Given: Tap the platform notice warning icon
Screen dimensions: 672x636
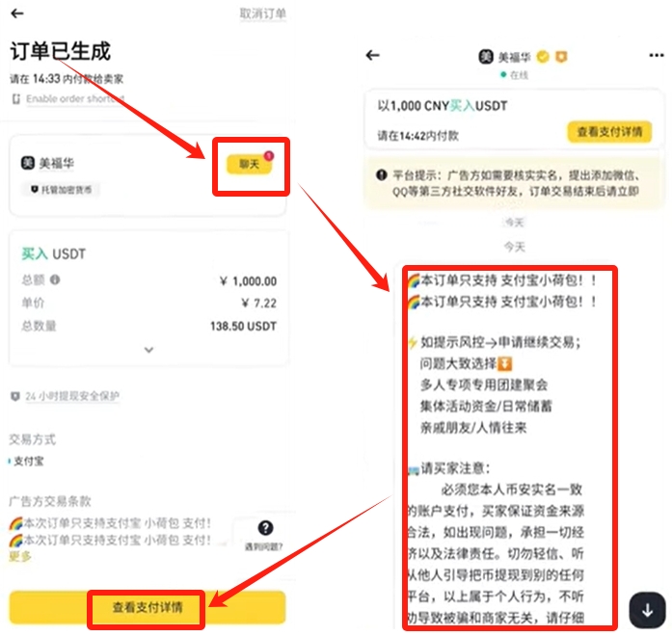Looking at the screenshot, I should point(382,174).
